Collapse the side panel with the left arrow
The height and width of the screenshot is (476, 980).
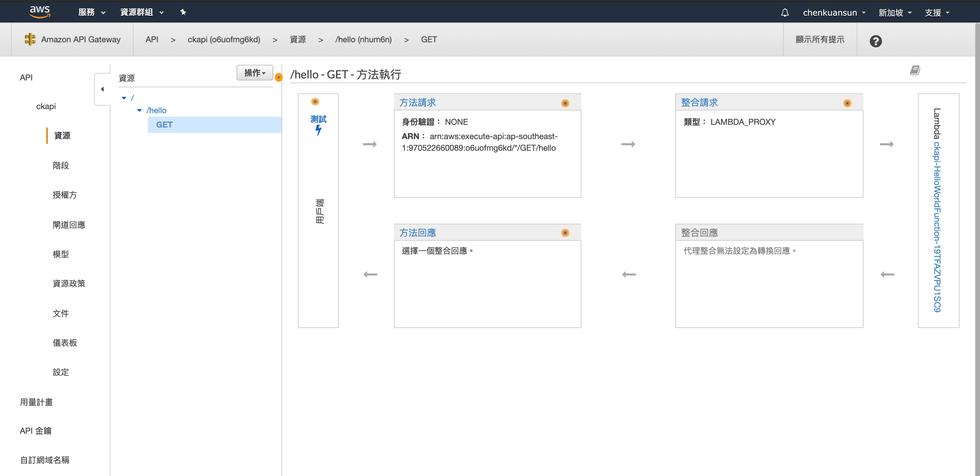(102, 89)
